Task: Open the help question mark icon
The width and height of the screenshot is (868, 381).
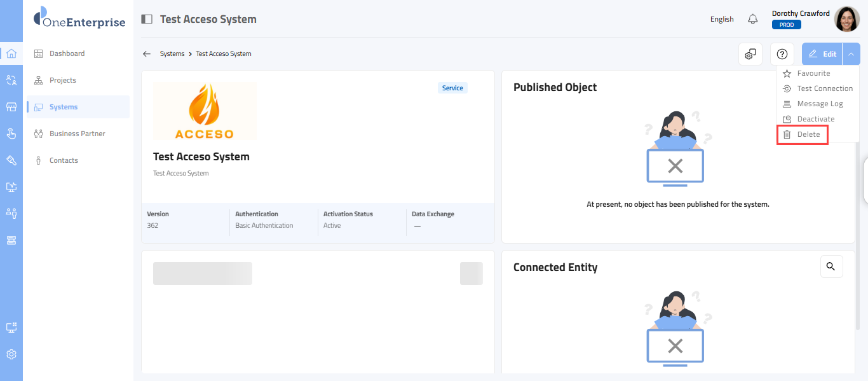Action: click(782, 54)
